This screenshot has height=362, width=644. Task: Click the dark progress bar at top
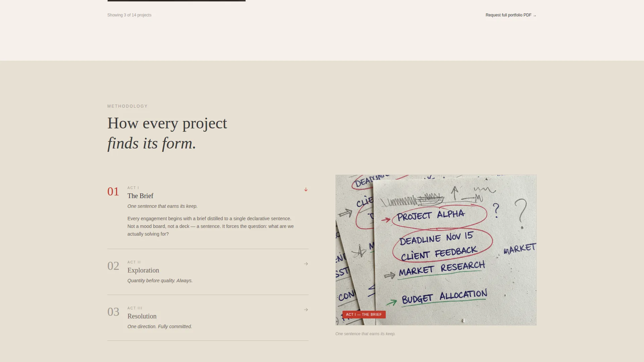[176, 1]
